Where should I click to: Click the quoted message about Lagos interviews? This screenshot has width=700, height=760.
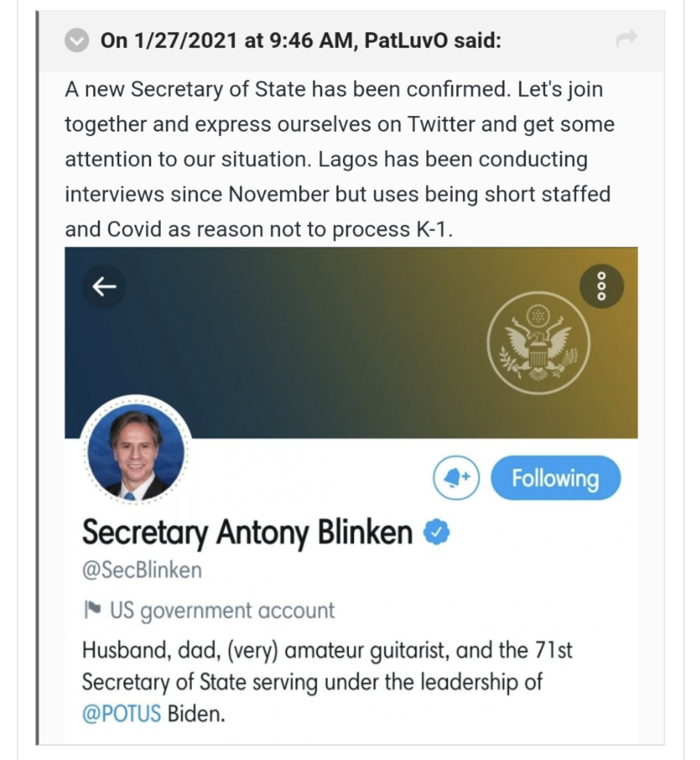pos(340,159)
